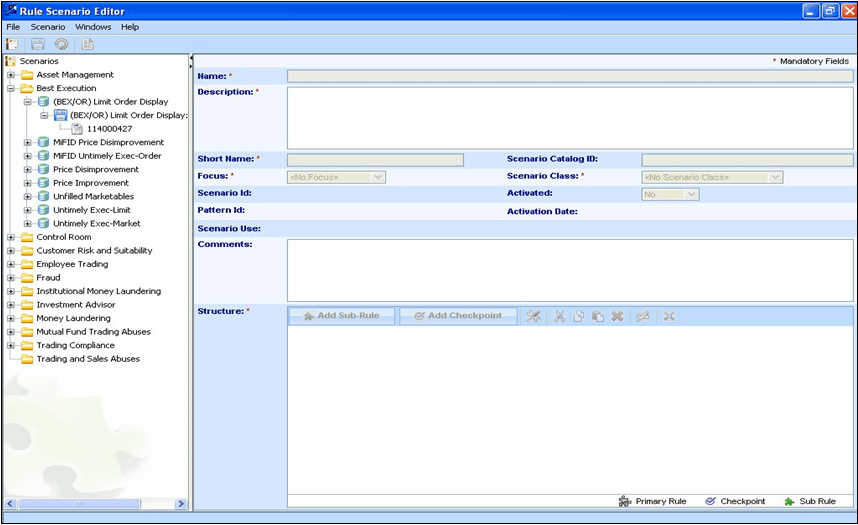This screenshot has width=858, height=525.
Task: Collapse the panel divider arrow
Action: pos(191,57)
